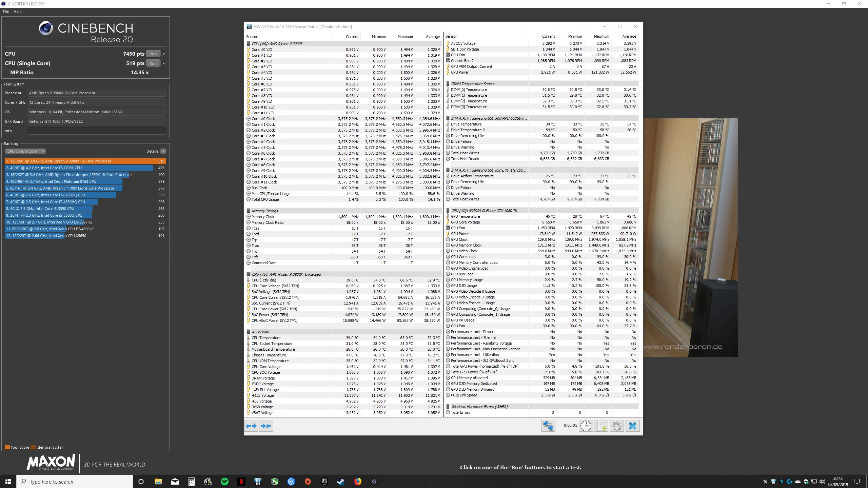Select the GPU Temperature sensor row

coord(542,216)
